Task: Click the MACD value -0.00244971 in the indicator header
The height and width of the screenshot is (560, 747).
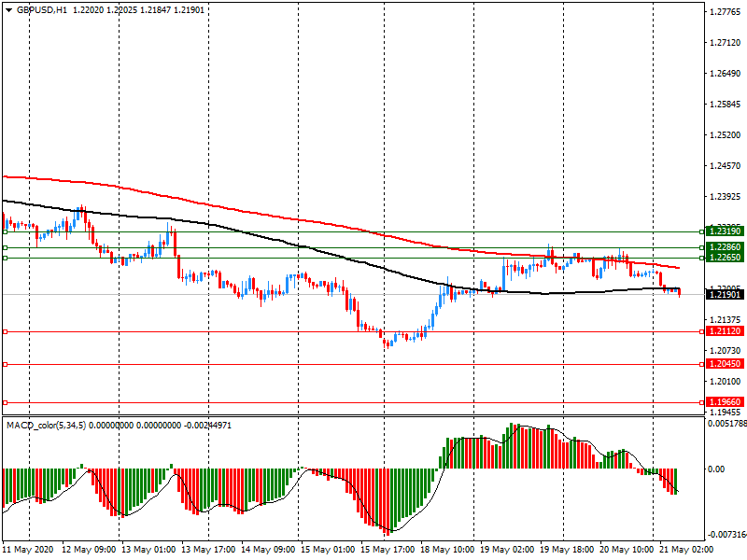Action: 207,426
